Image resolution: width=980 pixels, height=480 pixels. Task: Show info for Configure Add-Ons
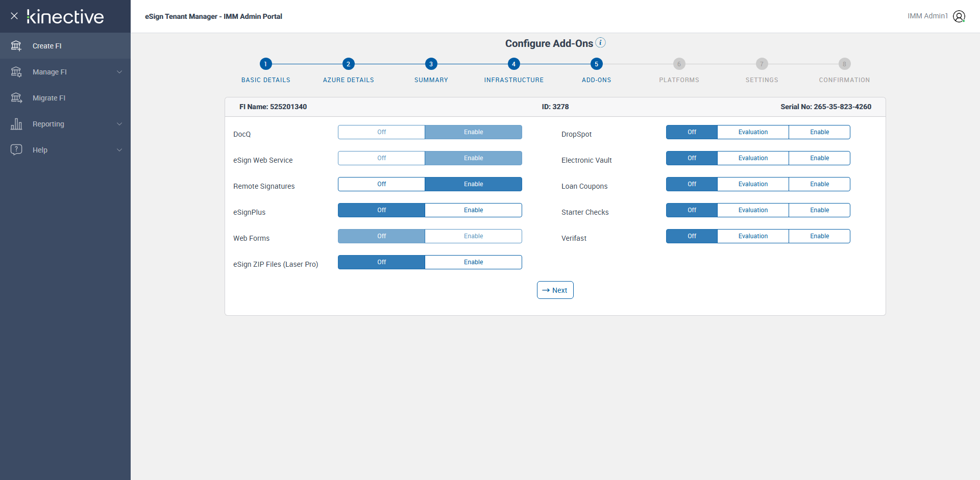pyautogui.click(x=601, y=43)
